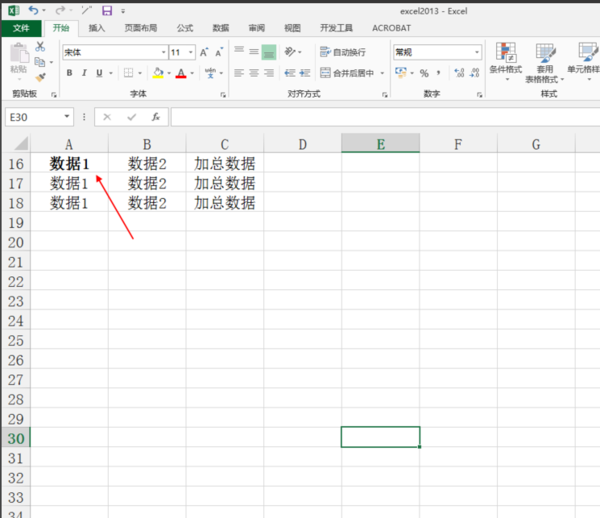Apply yellow fill color bucket
The height and width of the screenshot is (518, 600).
158,73
